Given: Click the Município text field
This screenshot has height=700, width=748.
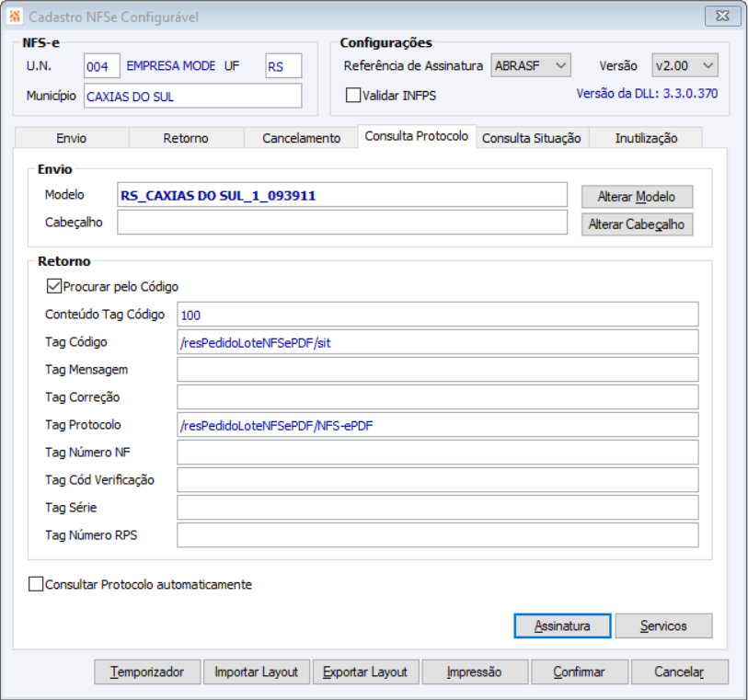Looking at the screenshot, I should 192,96.
